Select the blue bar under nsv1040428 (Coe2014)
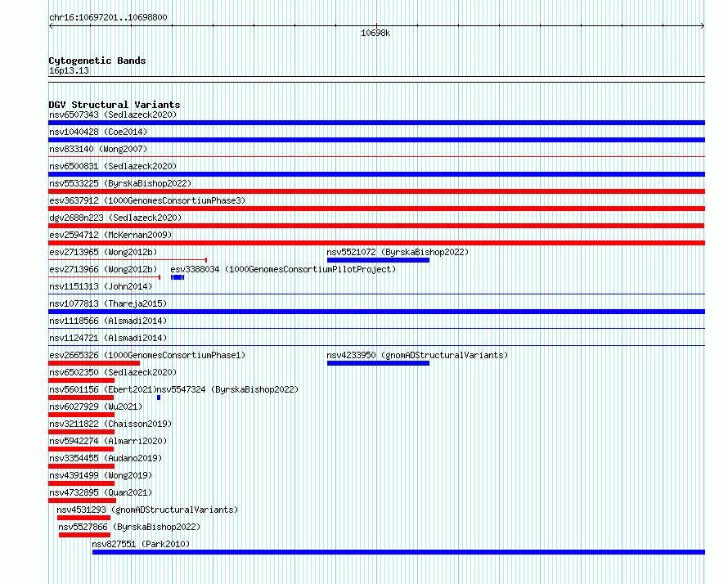 pyautogui.click(x=376, y=140)
